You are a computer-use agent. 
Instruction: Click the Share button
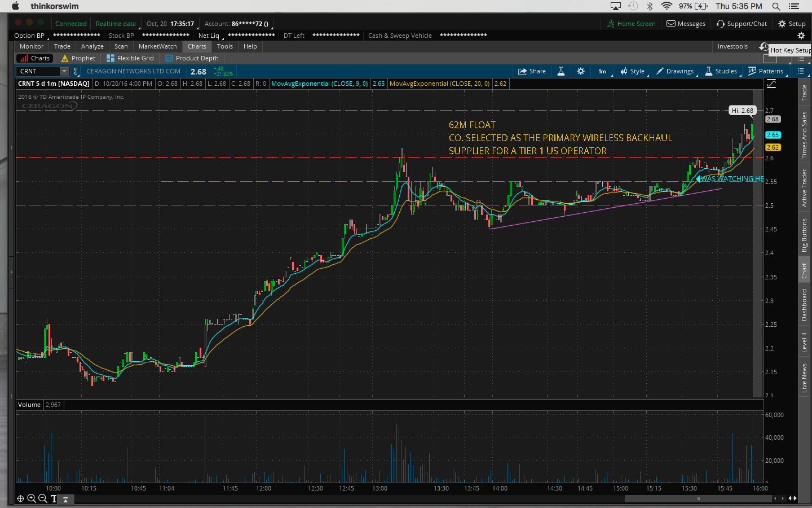[x=532, y=71]
